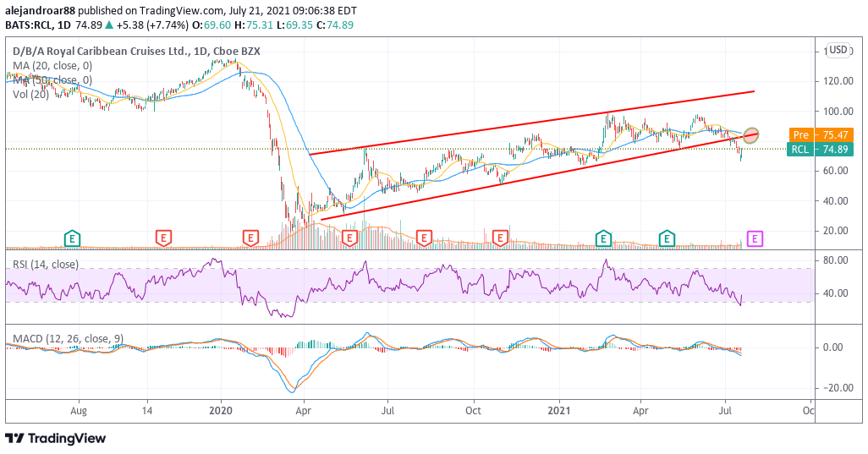The image size is (868, 454).
Task: Click the Aug time axis label
Action: tap(80, 411)
